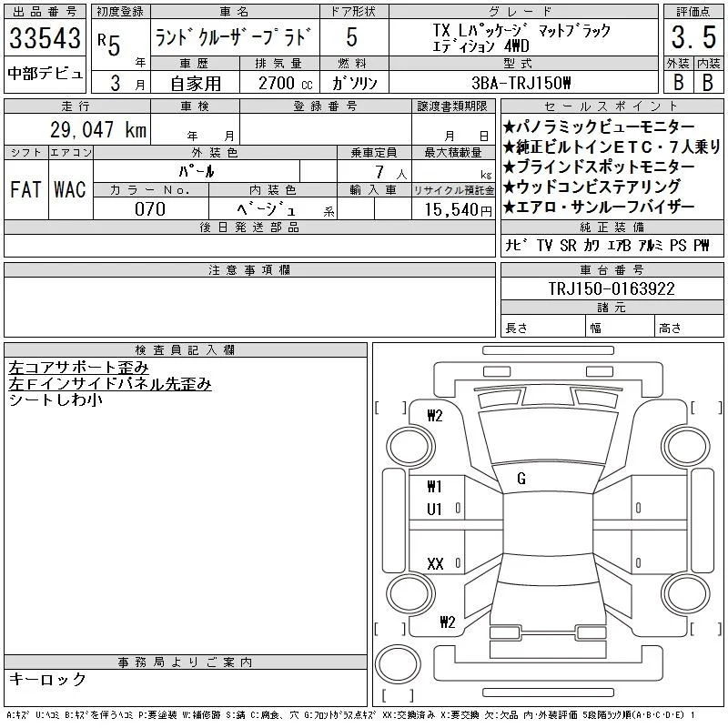Click exterior color パール

pos(197,172)
